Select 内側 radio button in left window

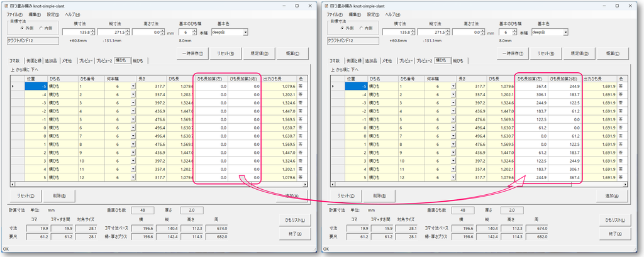(x=45, y=28)
